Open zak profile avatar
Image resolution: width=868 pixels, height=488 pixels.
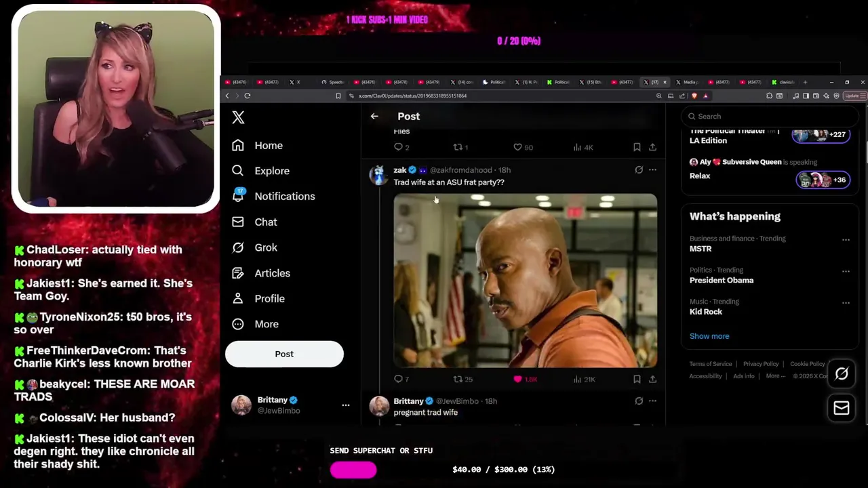[x=378, y=175]
